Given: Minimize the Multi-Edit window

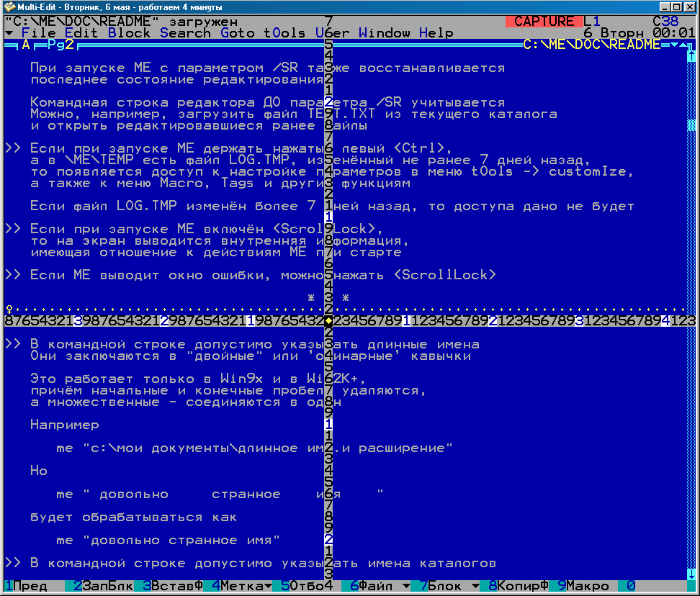Looking at the screenshot, I should tap(665, 6).
